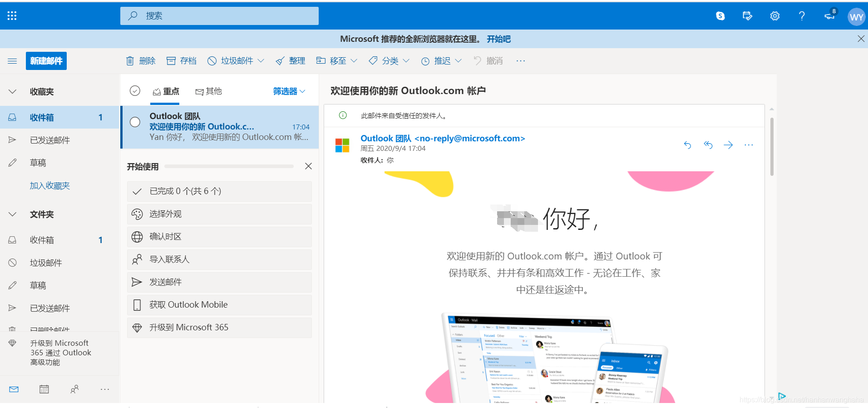Open 草稿 under favorites
This screenshot has width=868, height=408.
59,163
